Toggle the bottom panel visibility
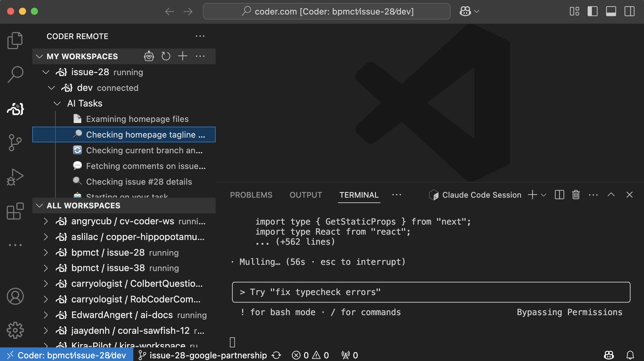 pos(611,12)
